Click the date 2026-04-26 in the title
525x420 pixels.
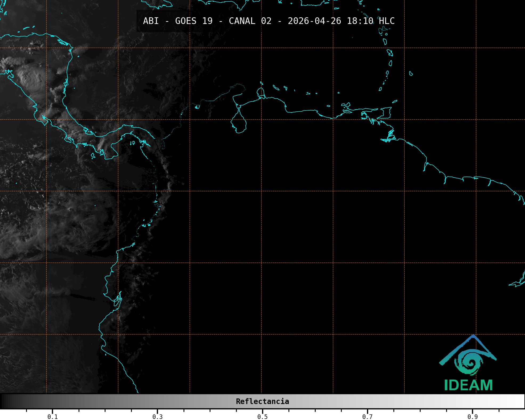point(314,21)
